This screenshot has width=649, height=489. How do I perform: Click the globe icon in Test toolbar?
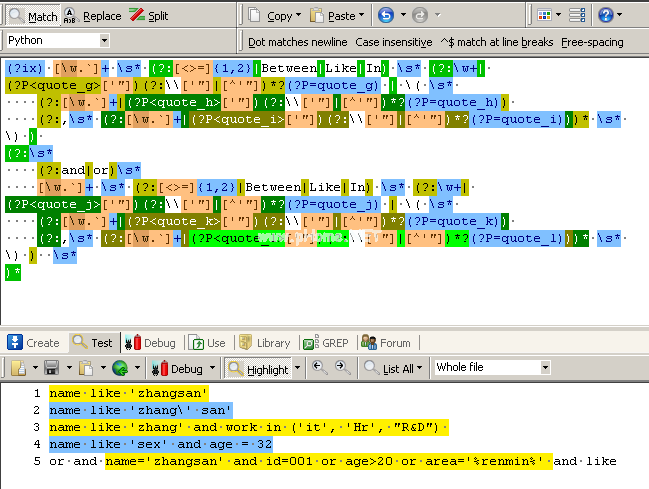coord(120,368)
